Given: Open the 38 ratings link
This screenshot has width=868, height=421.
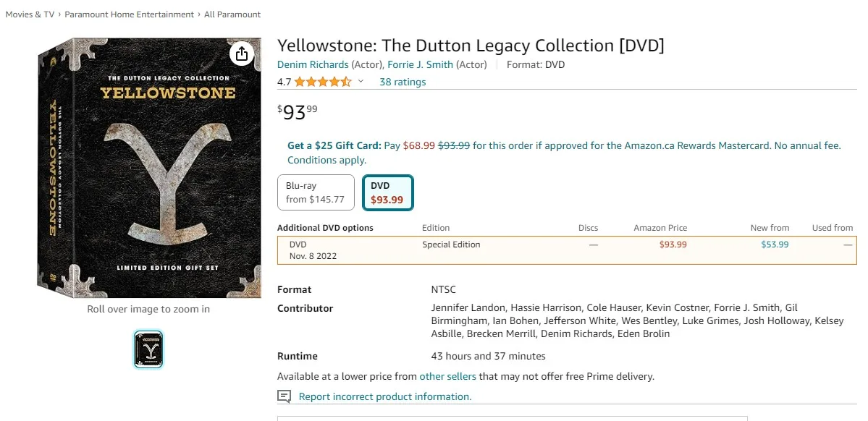Looking at the screenshot, I should click(x=403, y=82).
